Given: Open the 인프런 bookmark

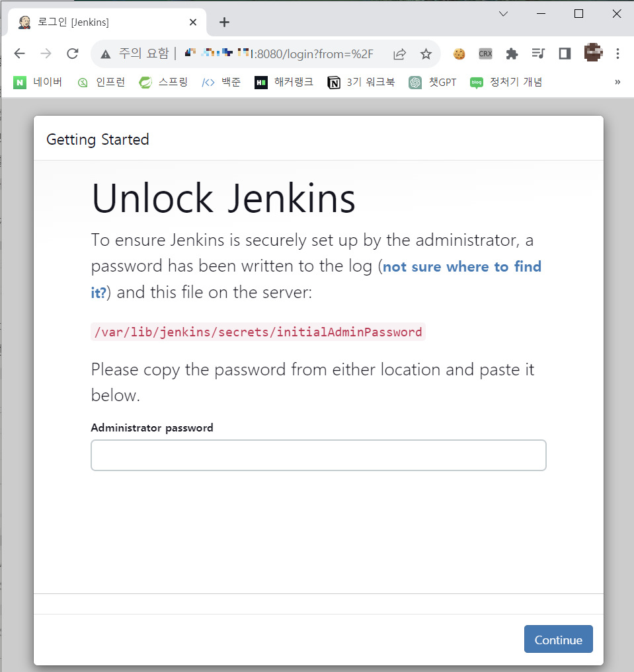Looking at the screenshot, I should (101, 82).
